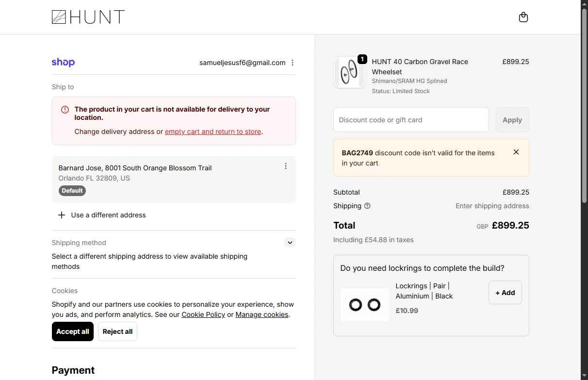Viewport: 588px width, 380px height.
Task: Click the Lockrings product thumbnail
Action: point(365,305)
